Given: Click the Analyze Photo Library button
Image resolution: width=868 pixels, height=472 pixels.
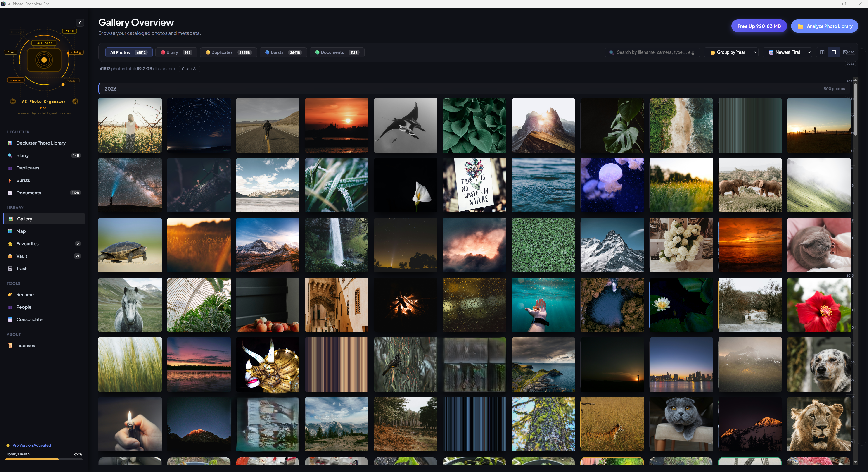Looking at the screenshot, I should [825, 26].
